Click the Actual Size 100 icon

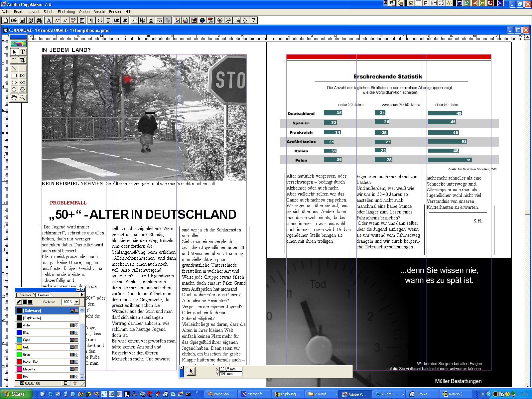[236, 20]
